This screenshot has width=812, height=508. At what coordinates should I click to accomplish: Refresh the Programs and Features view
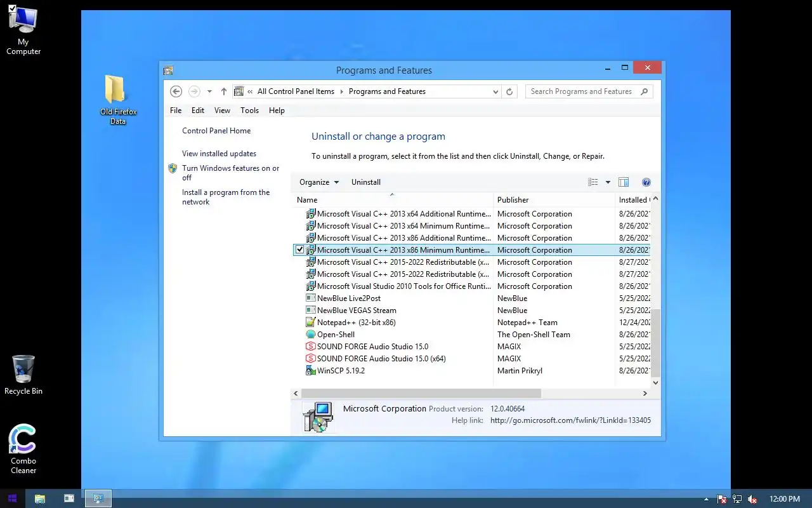click(509, 91)
